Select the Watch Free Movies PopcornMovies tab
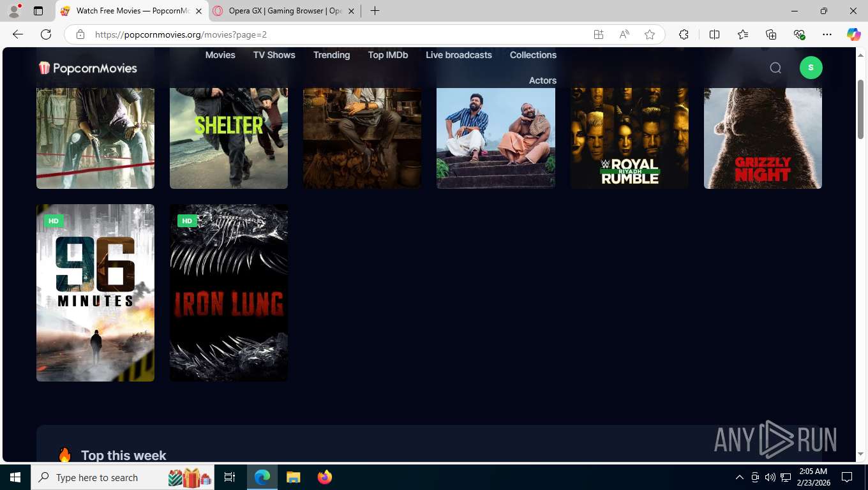 pos(132,11)
